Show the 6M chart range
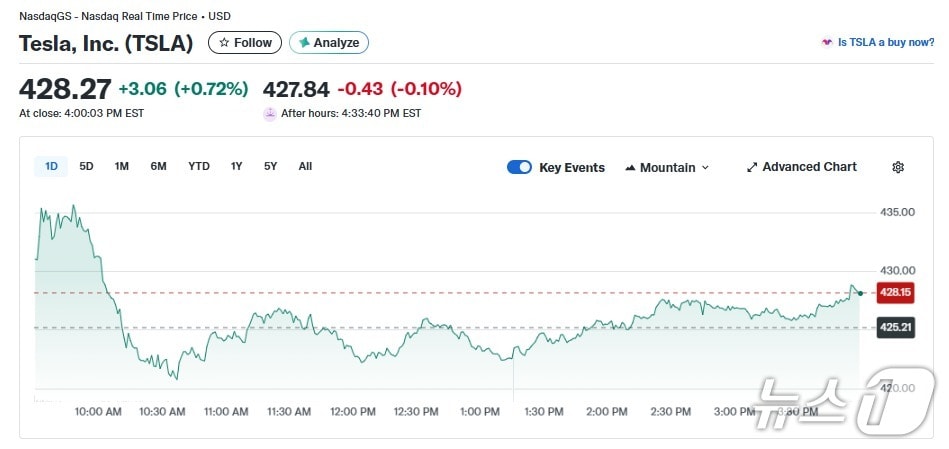Image resolution: width=949 pixels, height=449 pixels. (158, 166)
